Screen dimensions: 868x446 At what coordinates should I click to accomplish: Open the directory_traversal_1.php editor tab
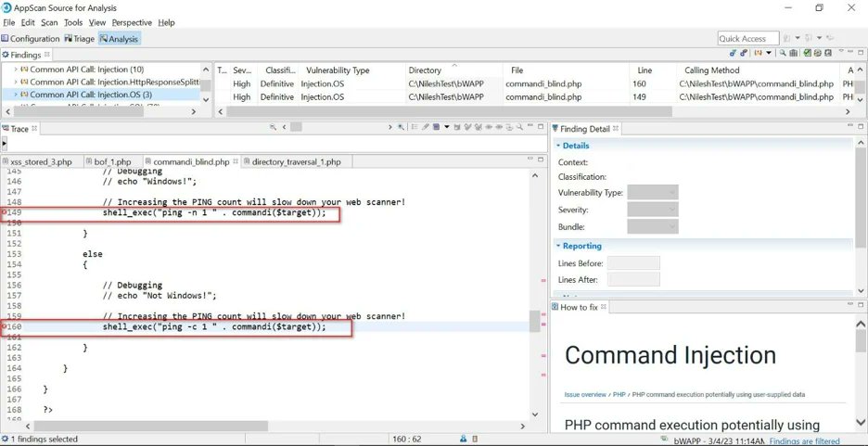(x=296, y=162)
